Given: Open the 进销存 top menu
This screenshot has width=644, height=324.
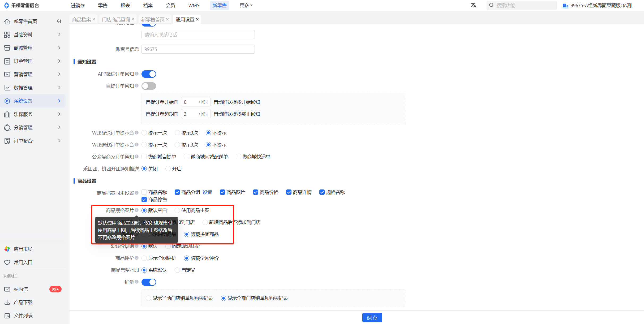Looking at the screenshot, I should point(78,5).
